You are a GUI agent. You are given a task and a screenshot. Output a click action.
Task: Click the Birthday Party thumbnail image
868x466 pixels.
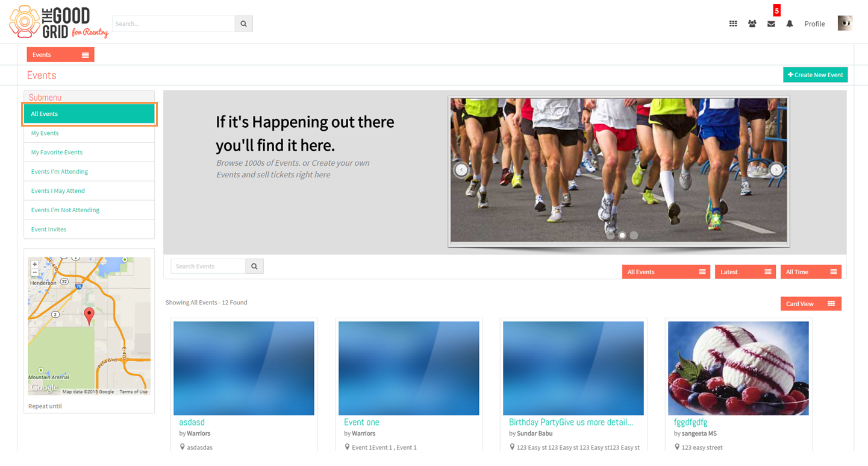tap(573, 368)
